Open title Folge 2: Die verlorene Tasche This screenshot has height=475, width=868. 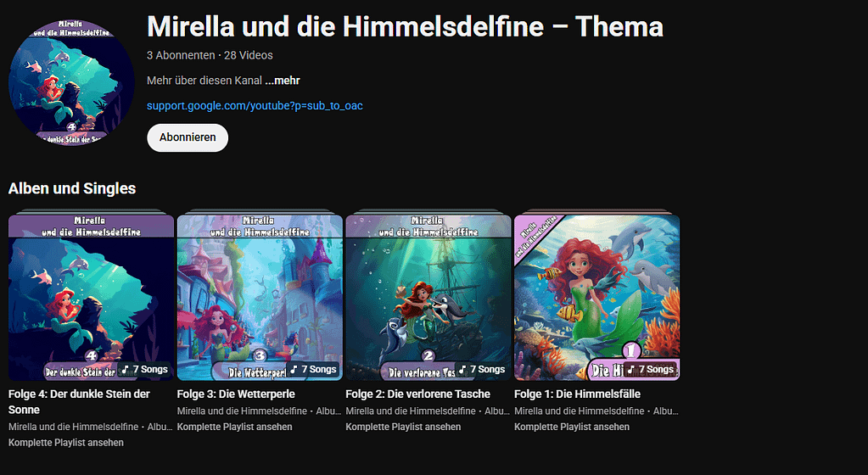point(418,394)
